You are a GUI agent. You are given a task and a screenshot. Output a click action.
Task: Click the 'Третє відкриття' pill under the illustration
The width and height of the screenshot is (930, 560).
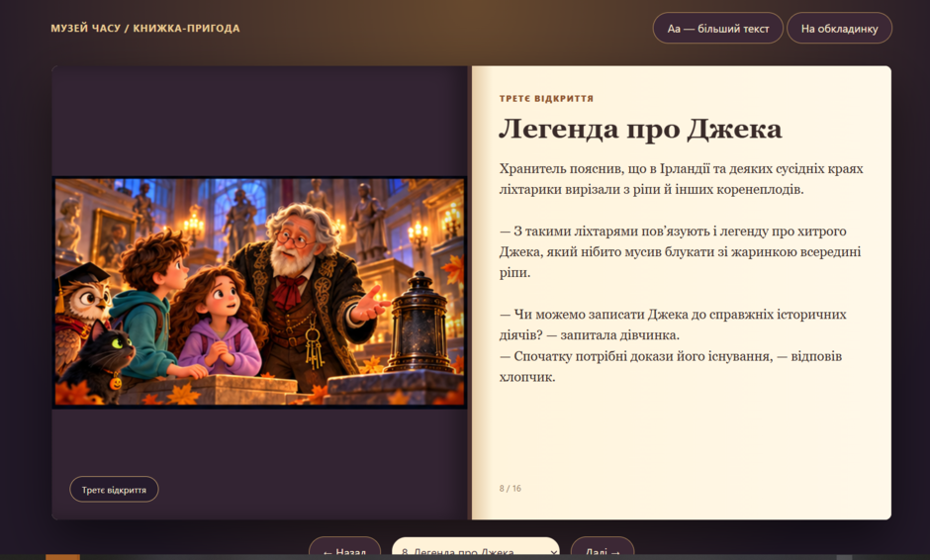pos(114,490)
